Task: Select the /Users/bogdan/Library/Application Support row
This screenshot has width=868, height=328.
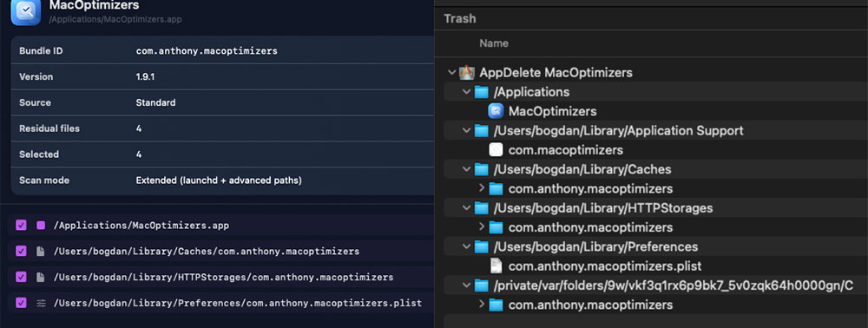Action: pos(656,130)
